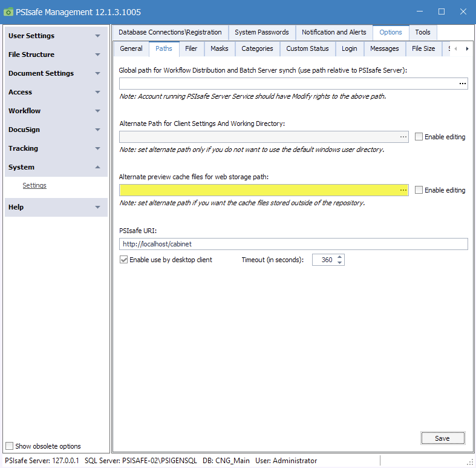Click 'PSIsafe Server: 127.0.0.1' in status bar

click(x=42, y=461)
